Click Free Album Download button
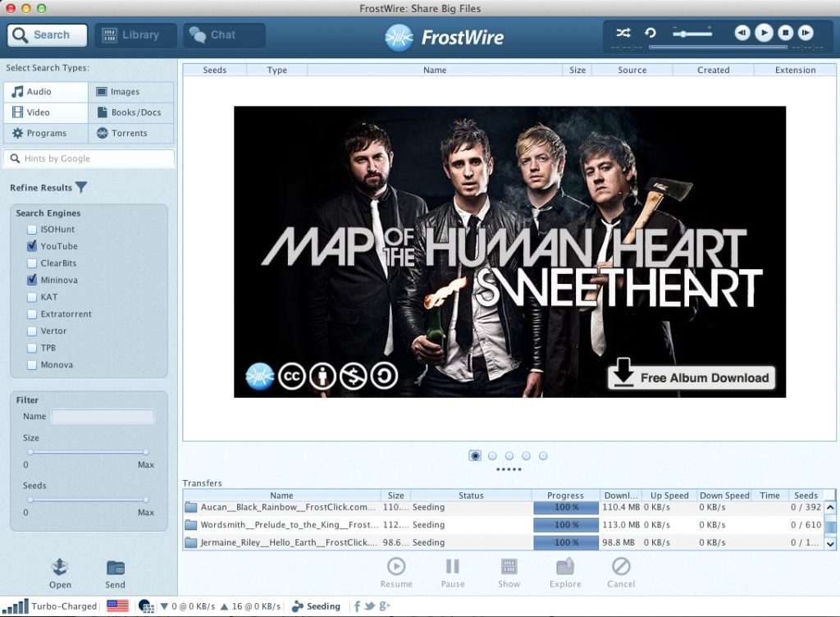 pyautogui.click(x=692, y=377)
